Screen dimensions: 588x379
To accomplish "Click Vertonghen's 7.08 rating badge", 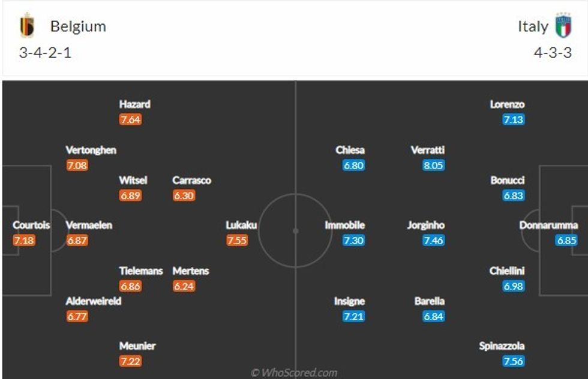I will tap(77, 166).
